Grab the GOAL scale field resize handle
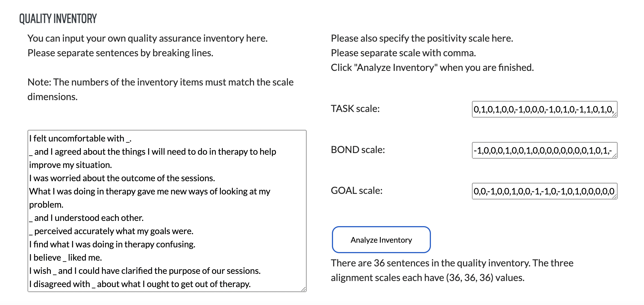Image resolution: width=644 pixels, height=305 pixels. (615, 197)
